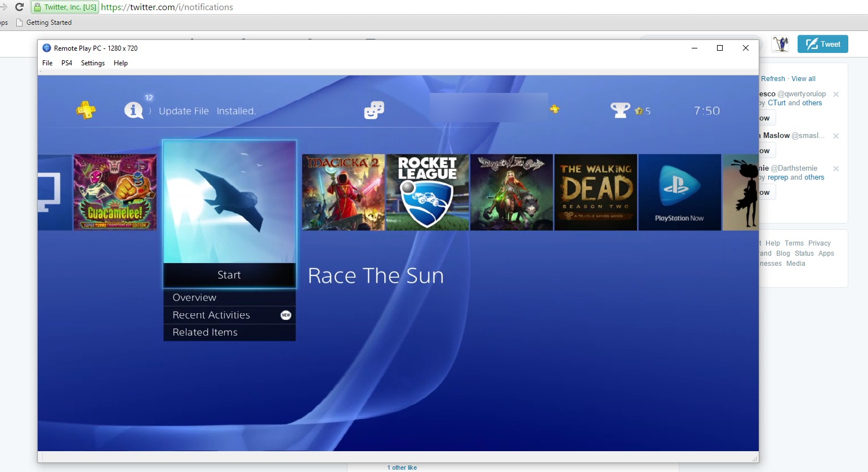
Task: Open the Trophies cup icon
Action: click(x=620, y=110)
